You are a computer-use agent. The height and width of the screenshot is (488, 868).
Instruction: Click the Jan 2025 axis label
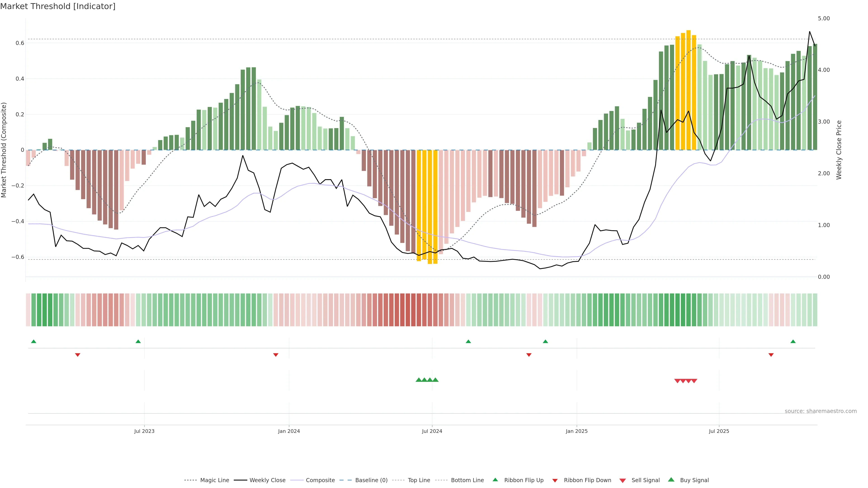tap(577, 431)
